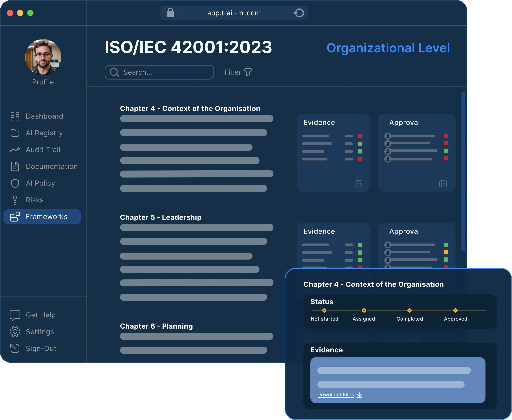
Task: Click the ISO/IEC 42001:2023 title
Action: [188, 47]
